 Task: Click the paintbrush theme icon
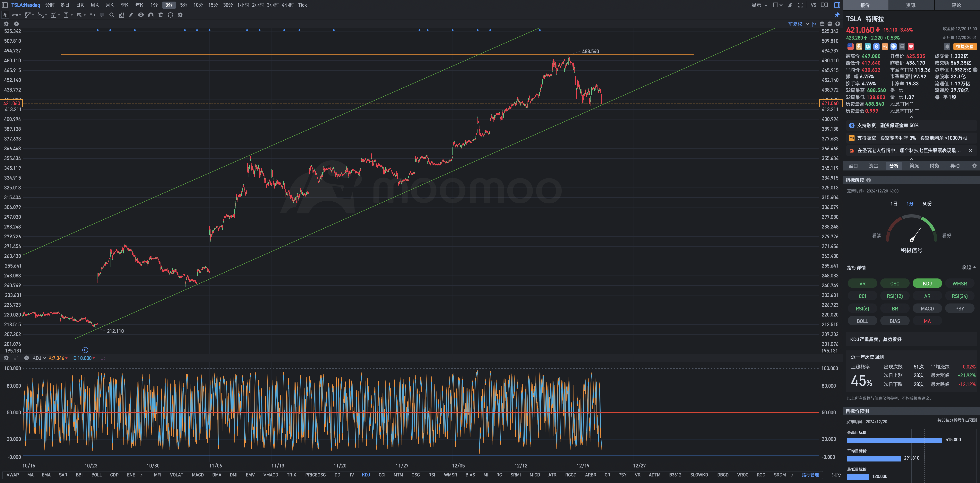[x=790, y=5]
